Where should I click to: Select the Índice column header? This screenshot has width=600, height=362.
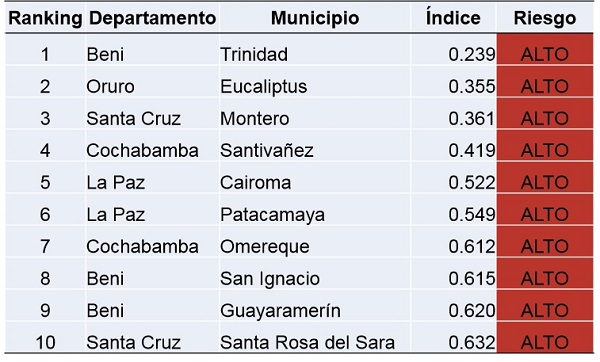click(x=453, y=18)
